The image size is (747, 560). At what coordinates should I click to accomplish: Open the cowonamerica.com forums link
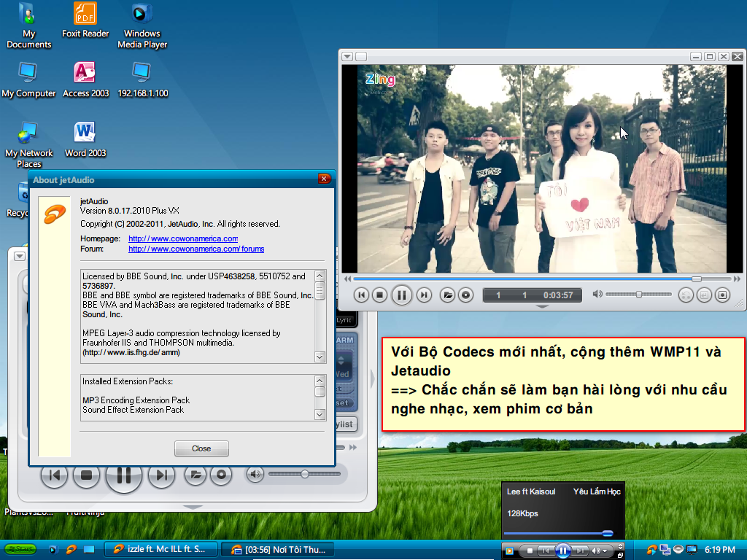(x=196, y=249)
